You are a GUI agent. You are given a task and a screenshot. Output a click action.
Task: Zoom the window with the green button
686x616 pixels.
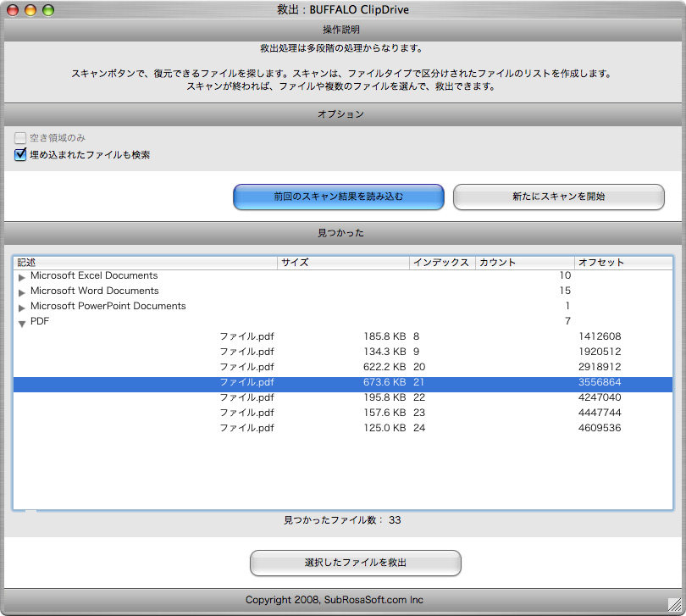point(48,9)
